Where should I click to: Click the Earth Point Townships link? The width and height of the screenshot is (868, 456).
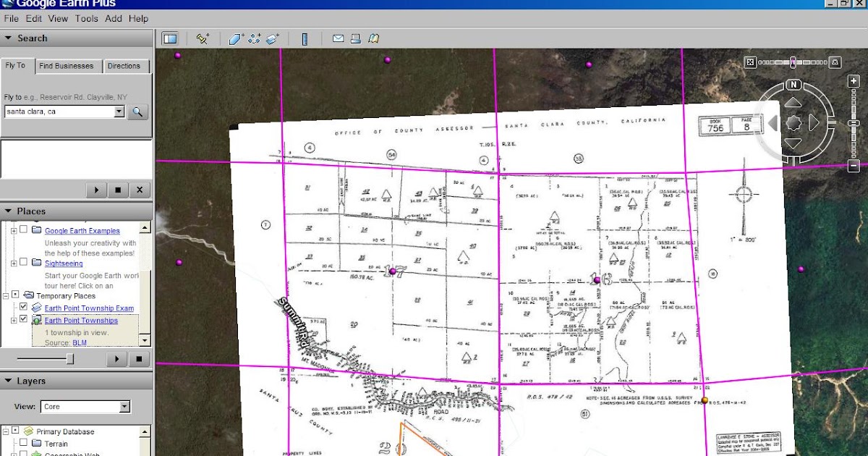[81, 321]
